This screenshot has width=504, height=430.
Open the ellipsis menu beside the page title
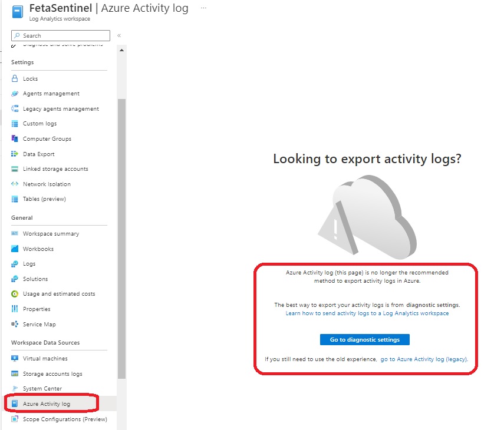click(x=202, y=7)
